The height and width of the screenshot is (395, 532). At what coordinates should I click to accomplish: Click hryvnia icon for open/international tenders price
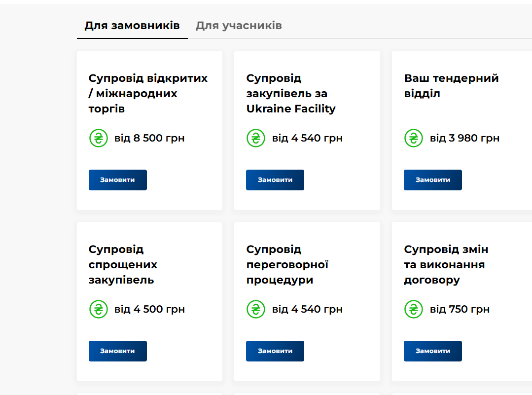point(99,138)
